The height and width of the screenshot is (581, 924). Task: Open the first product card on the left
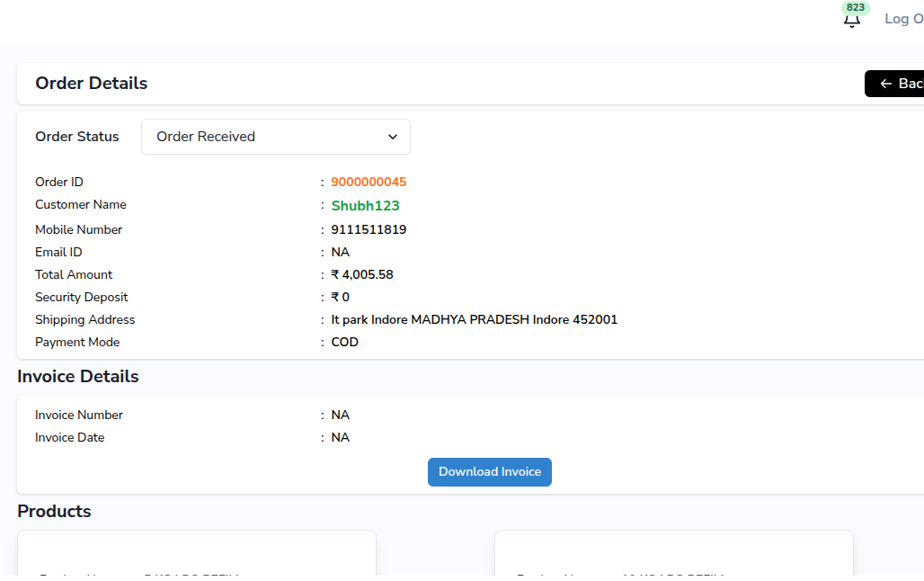[x=196, y=555]
